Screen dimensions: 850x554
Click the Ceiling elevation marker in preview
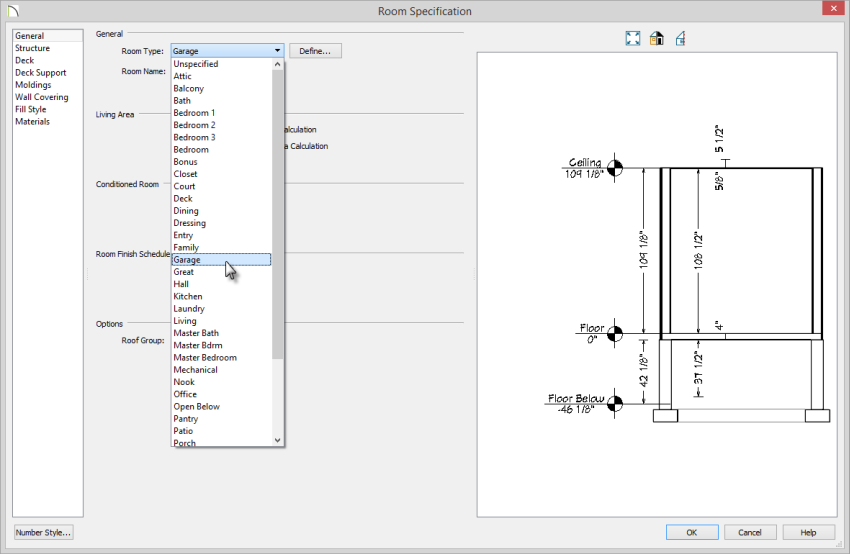pyautogui.click(x=614, y=168)
